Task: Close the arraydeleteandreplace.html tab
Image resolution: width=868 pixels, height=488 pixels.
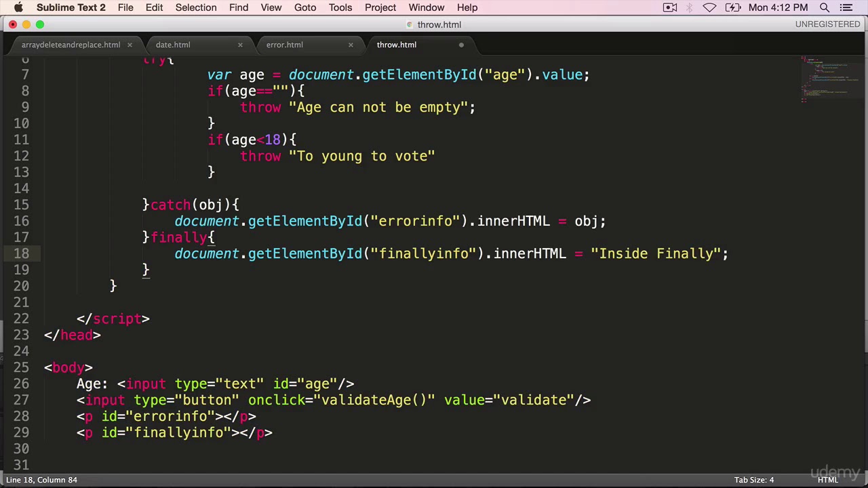Action: (130, 45)
